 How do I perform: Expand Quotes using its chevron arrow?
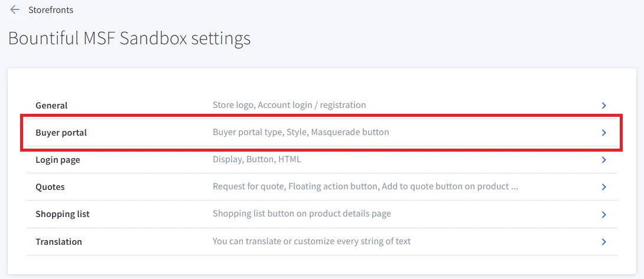(x=604, y=186)
